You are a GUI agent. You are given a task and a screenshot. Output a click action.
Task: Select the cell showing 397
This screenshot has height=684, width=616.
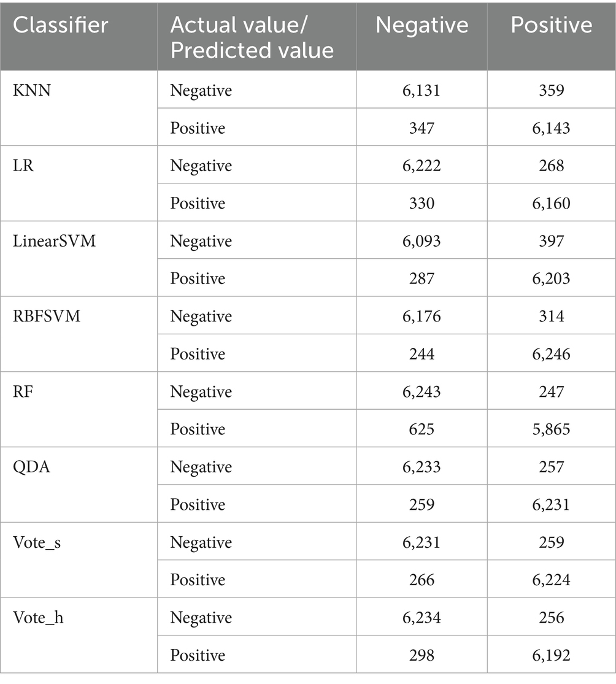(x=551, y=241)
